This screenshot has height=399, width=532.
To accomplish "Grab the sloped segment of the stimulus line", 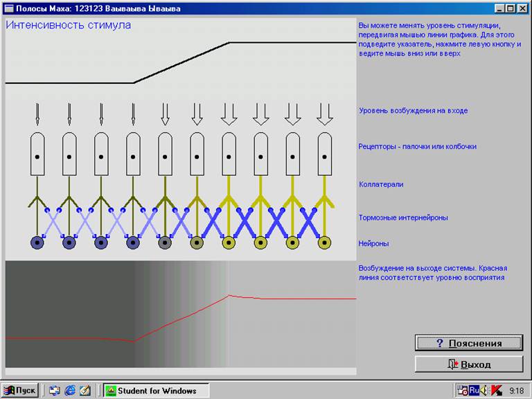I will click(181, 63).
